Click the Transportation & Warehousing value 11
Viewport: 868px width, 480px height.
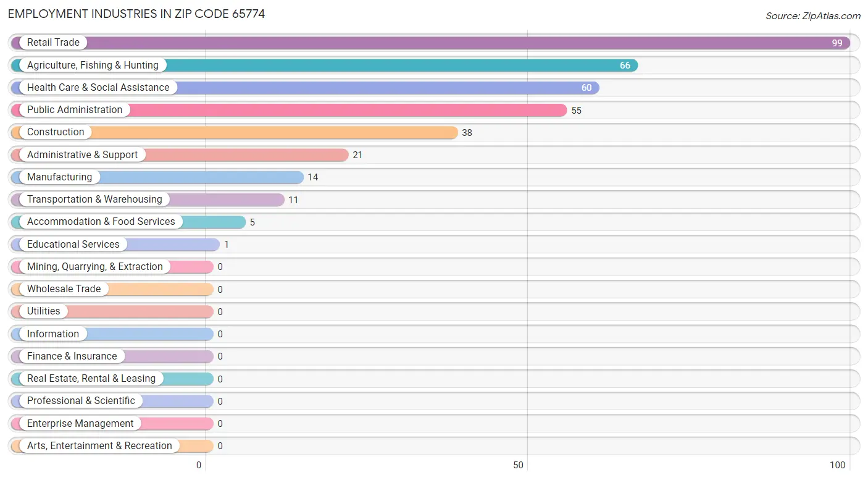click(293, 200)
